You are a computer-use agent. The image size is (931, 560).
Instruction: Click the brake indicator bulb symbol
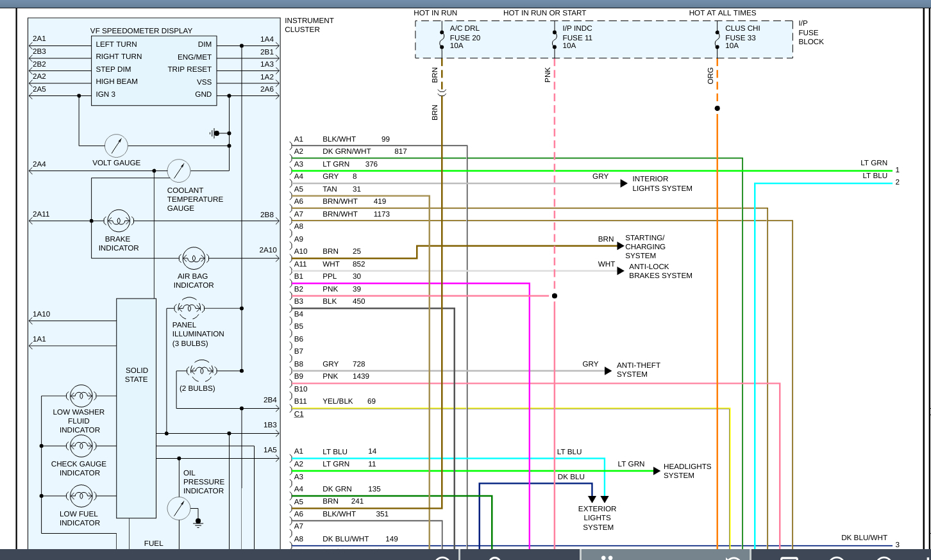[119, 221]
